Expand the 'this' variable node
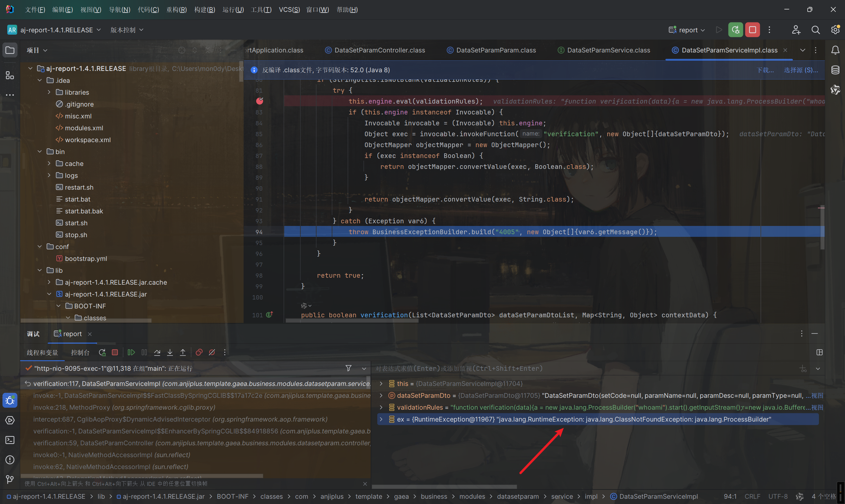 [381, 383]
